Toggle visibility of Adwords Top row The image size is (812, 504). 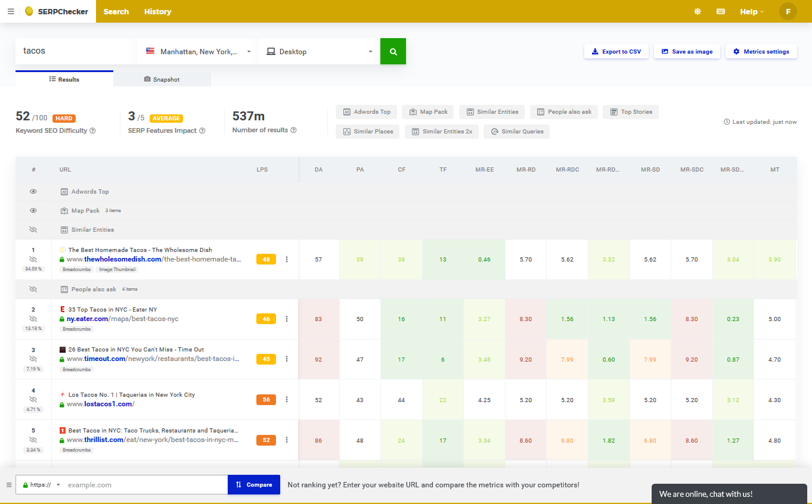pos(33,191)
